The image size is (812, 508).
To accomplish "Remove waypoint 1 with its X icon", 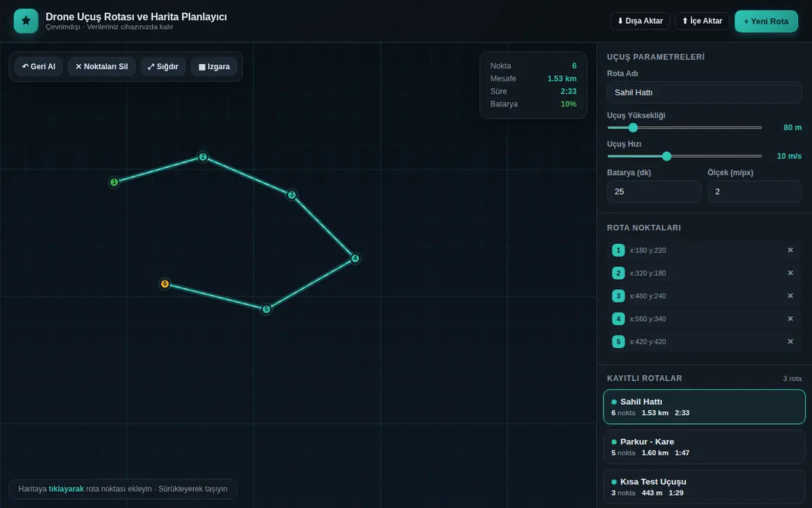I will (x=790, y=250).
